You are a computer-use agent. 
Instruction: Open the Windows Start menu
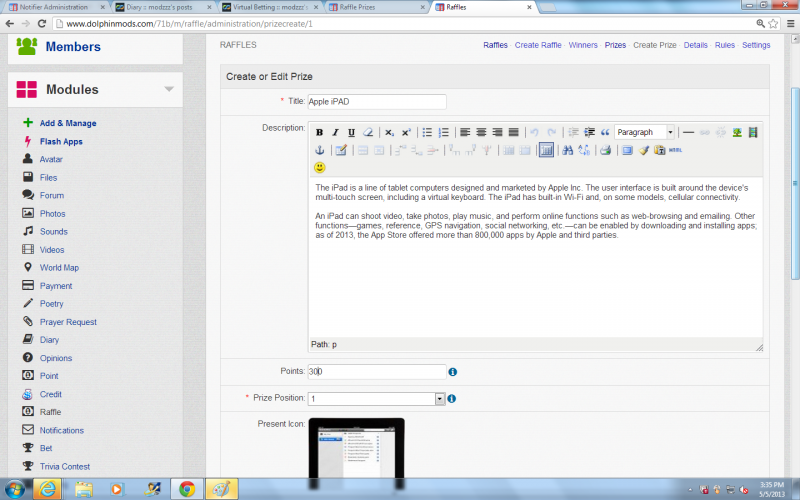click(x=14, y=489)
